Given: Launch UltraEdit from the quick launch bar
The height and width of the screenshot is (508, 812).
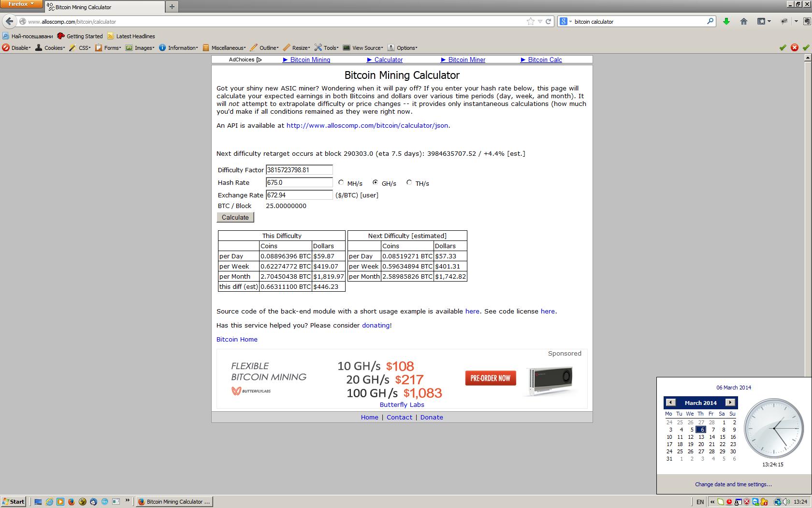Looking at the screenshot, I should [83, 502].
